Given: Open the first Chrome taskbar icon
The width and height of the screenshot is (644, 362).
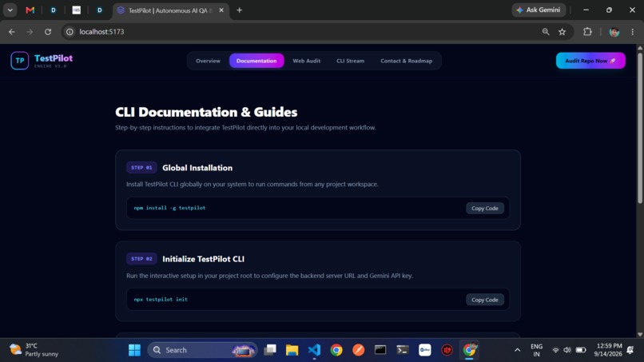Looking at the screenshot, I should click(x=336, y=350).
